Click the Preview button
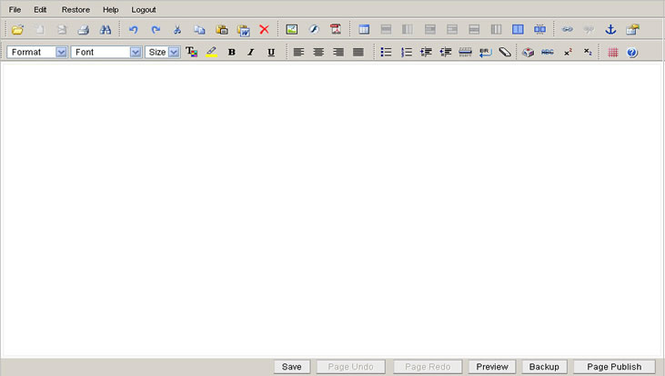The width and height of the screenshot is (665, 376). click(x=492, y=367)
